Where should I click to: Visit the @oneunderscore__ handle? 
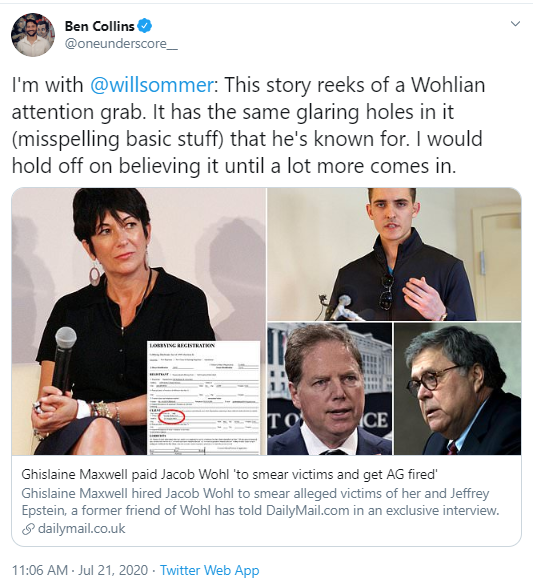pyautogui.click(x=121, y=44)
